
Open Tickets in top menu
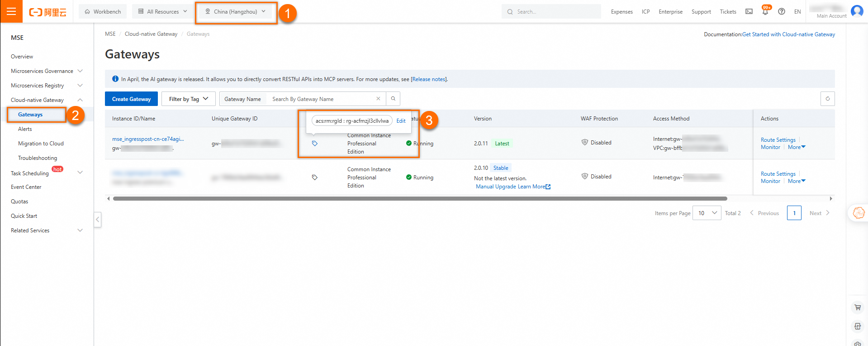[728, 12]
